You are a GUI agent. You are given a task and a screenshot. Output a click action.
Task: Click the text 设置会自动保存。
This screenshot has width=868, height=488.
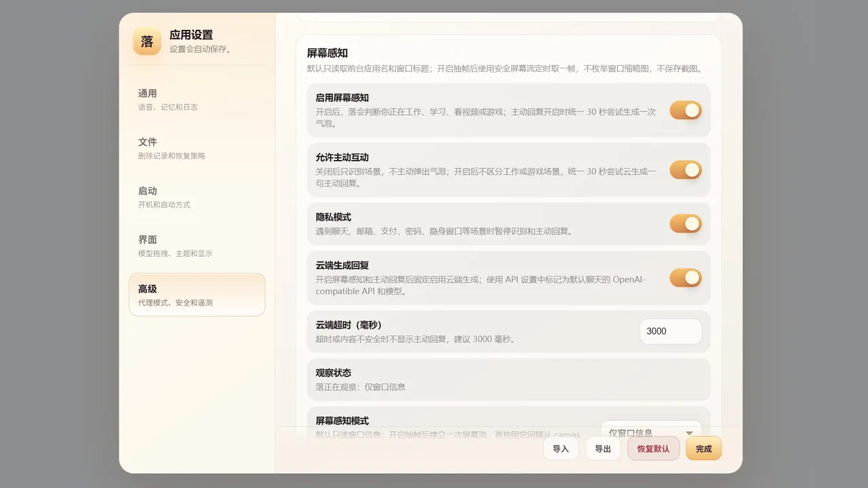tap(201, 49)
